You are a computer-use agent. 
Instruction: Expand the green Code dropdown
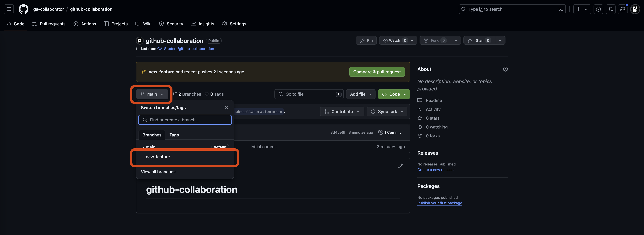405,94
